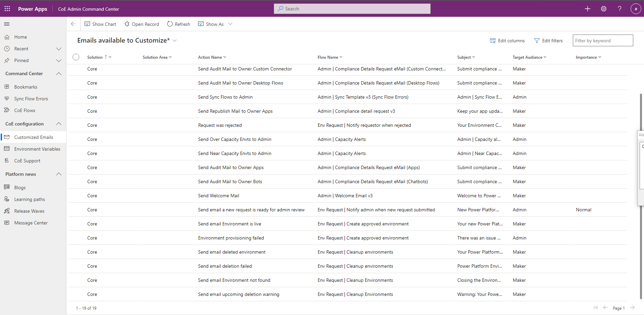Open the Flow Name column menu
The image size is (644, 315).
point(341,57)
